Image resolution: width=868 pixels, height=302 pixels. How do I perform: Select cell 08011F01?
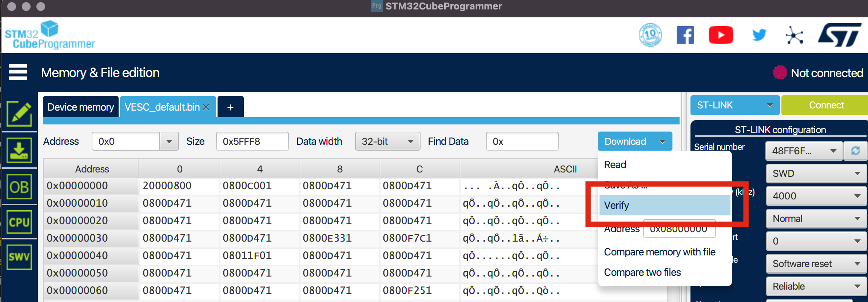click(259, 255)
